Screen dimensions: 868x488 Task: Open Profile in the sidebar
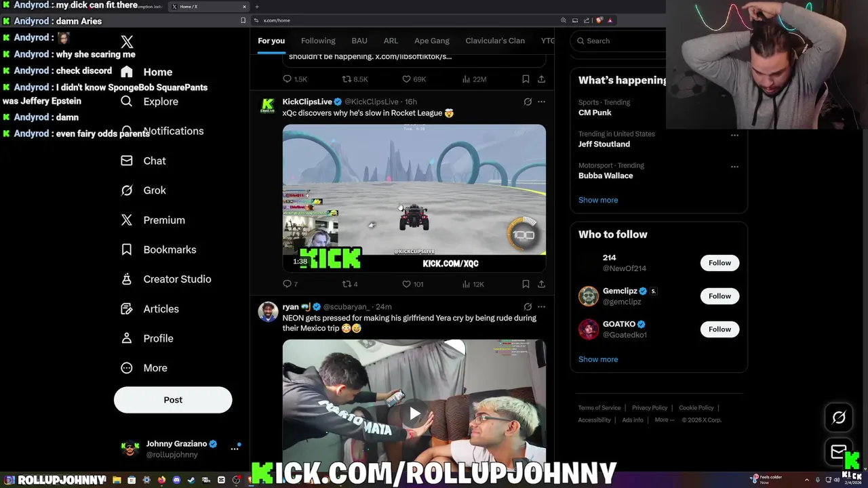pos(147,338)
